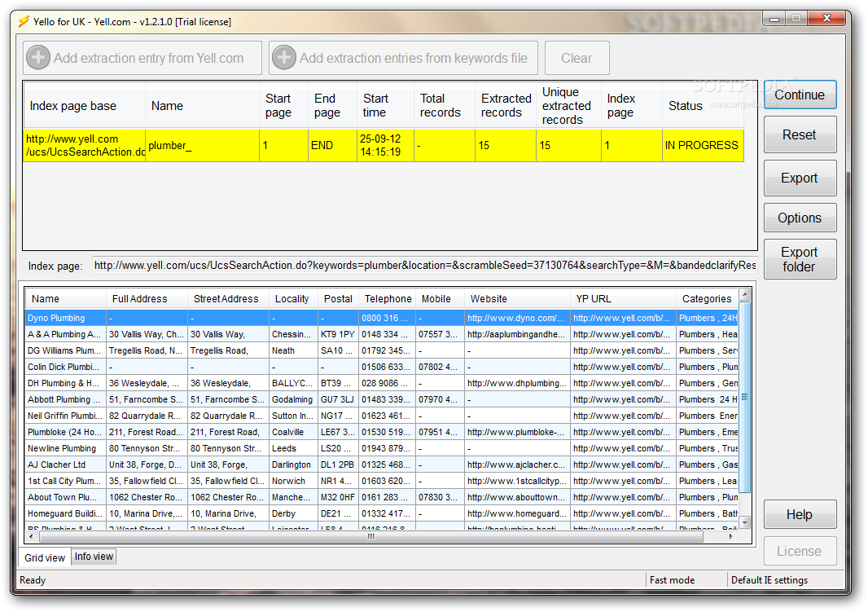Screen dimensions: 868x612
Task: Click the Godalming locality cell
Action: click(293, 399)
